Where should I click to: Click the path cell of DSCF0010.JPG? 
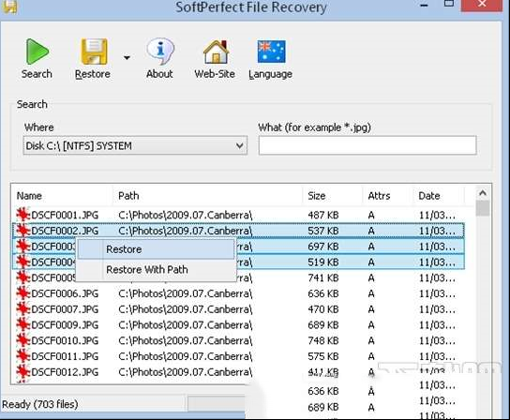click(x=186, y=340)
